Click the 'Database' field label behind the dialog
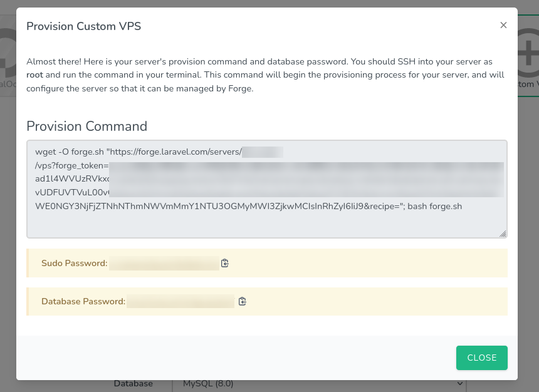Viewport: 539px width, 392px height. tap(133, 383)
